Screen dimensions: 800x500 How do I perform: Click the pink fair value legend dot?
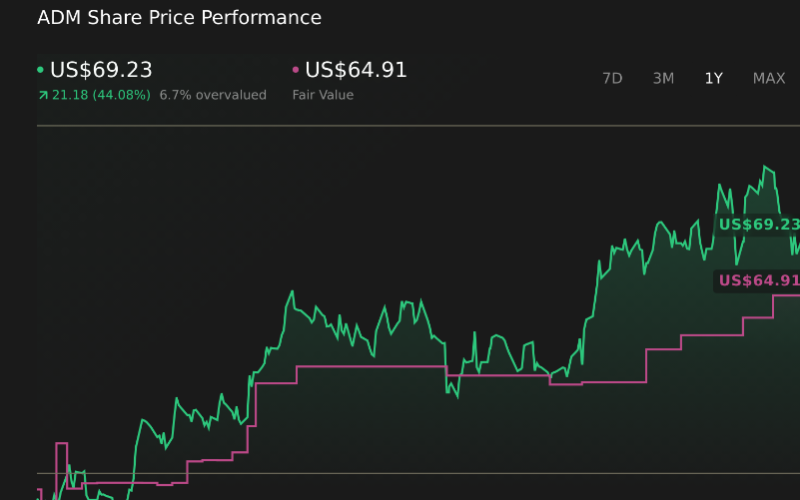point(295,71)
